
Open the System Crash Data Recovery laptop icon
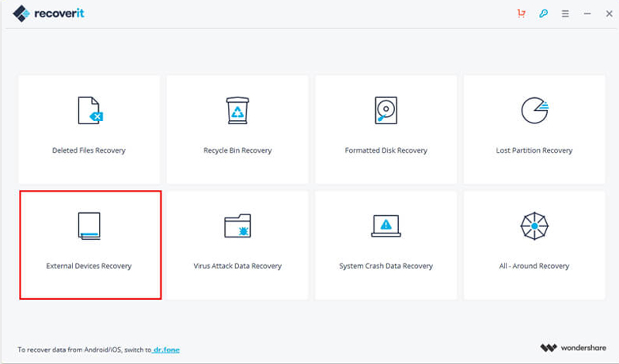point(385,226)
